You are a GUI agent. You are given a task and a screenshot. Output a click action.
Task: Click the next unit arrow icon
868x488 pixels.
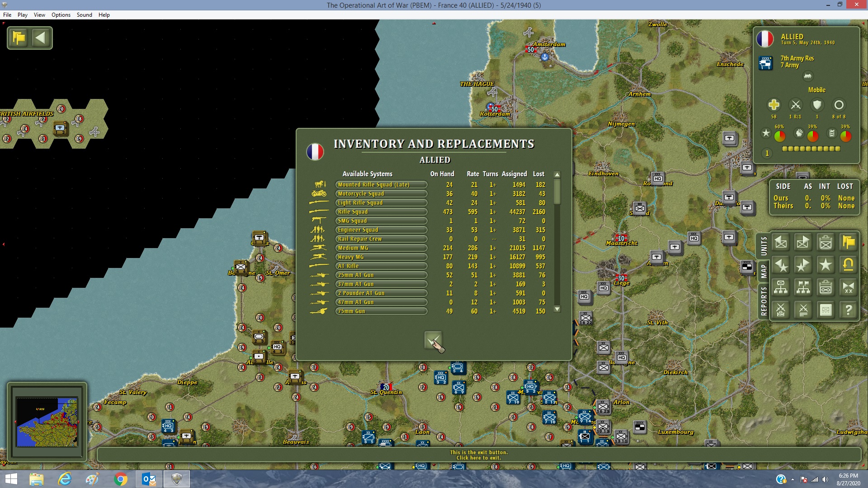coord(803,243)
